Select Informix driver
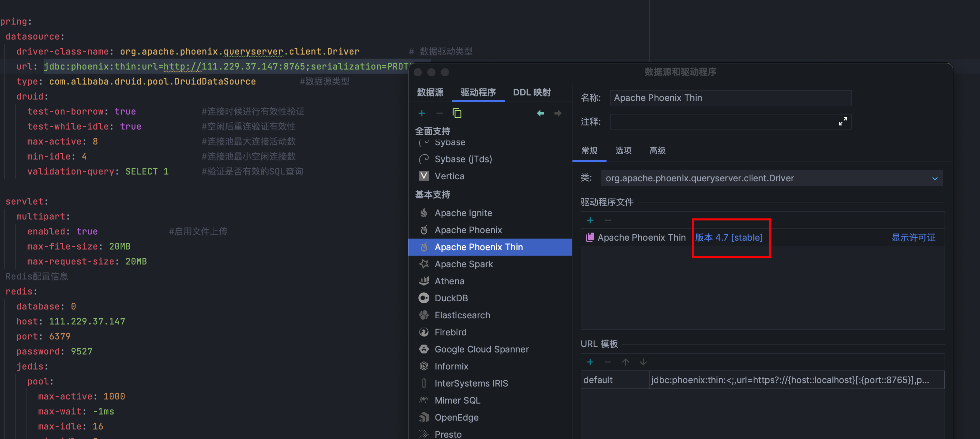This screenshot has width=980, height=439. point(490,366)
